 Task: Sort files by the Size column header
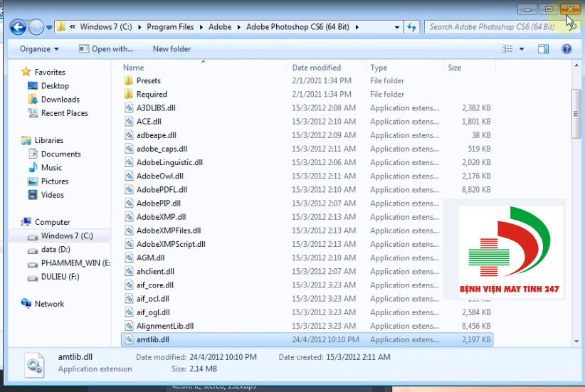pyautogui.click(x=455, y=68)
